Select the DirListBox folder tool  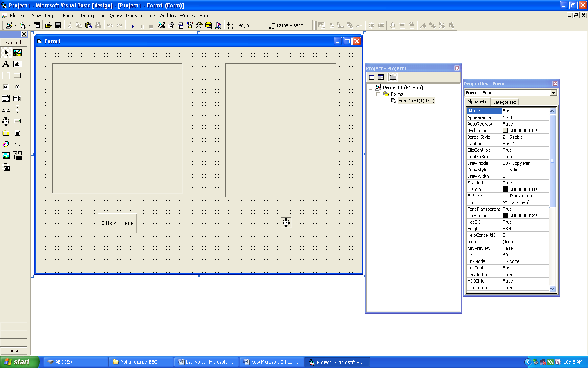pos(6,133)
